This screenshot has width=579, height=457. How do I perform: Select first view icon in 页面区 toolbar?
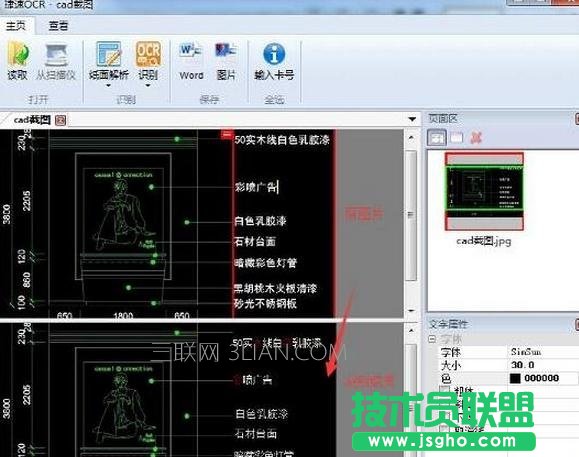click(437, 138)
